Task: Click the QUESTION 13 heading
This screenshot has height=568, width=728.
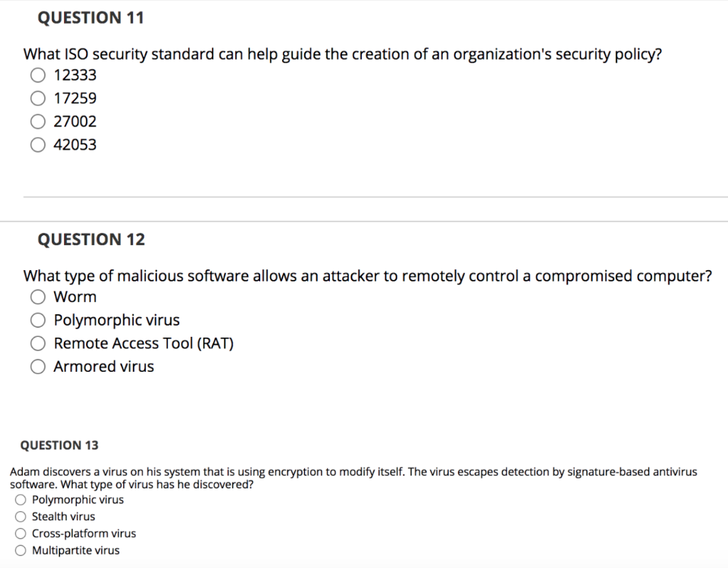Action: point(58,445)
